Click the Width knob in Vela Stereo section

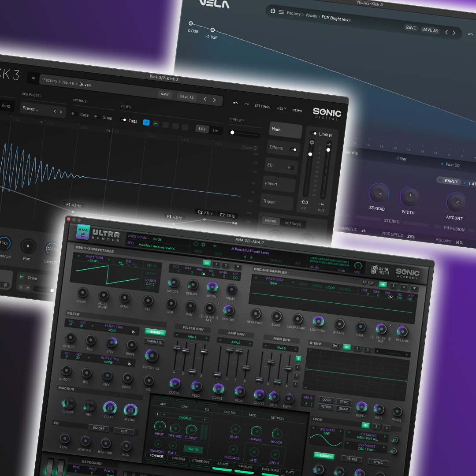pos(409,197)
